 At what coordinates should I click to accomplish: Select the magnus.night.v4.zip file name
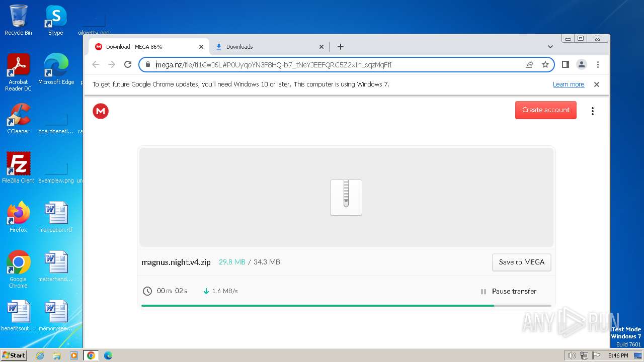coord(176,262)
